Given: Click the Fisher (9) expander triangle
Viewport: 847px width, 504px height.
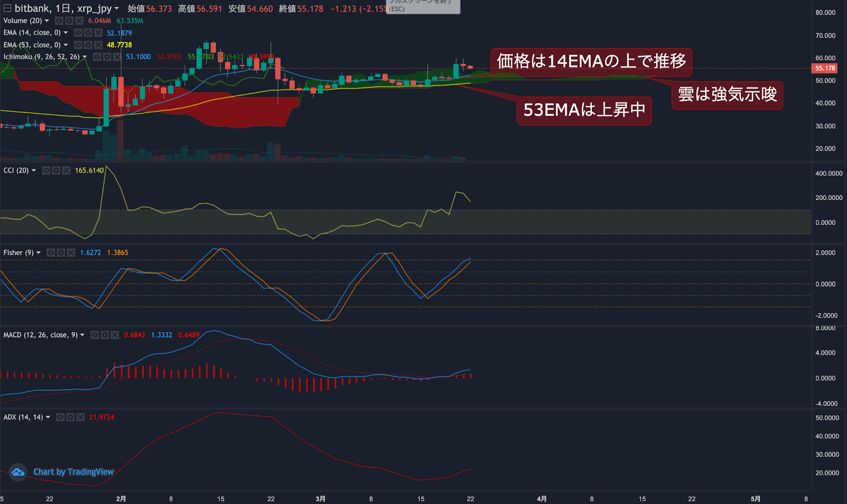Looking at the screenshot, I should [x=38, y=253].
